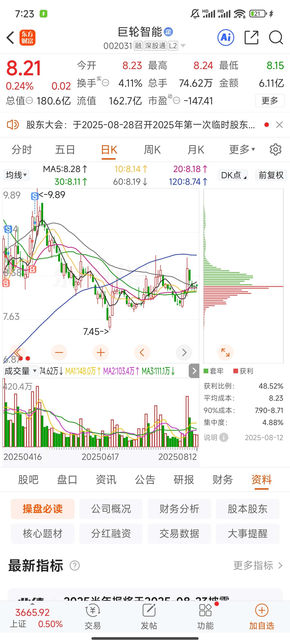Tap the 最新指标 question mark icon

pos(75,566)
